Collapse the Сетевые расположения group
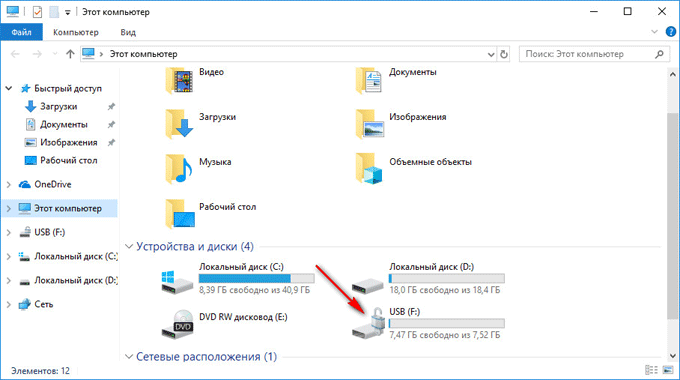Screen dimensions: 680x380 129,357
